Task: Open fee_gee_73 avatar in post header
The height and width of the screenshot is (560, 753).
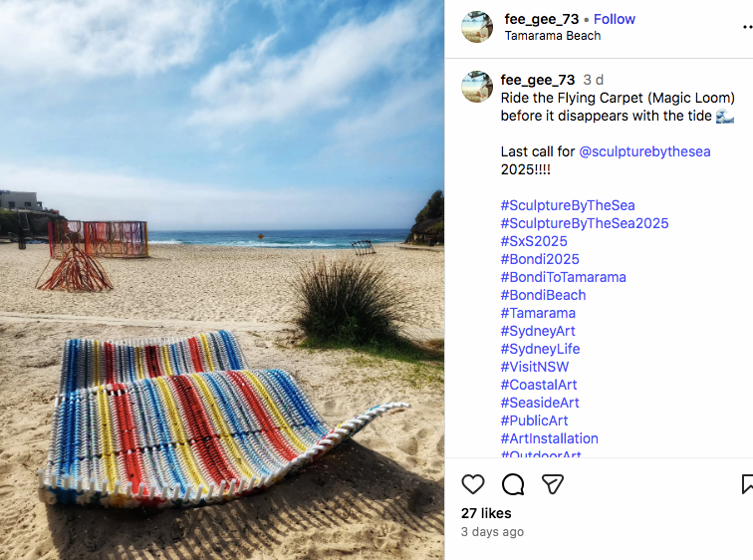Action: click(x=477, y=27)
